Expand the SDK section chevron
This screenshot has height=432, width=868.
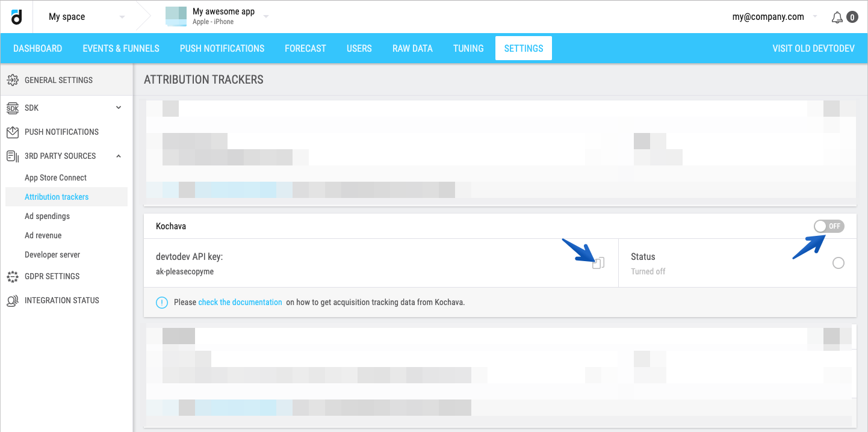pos(119,108)
